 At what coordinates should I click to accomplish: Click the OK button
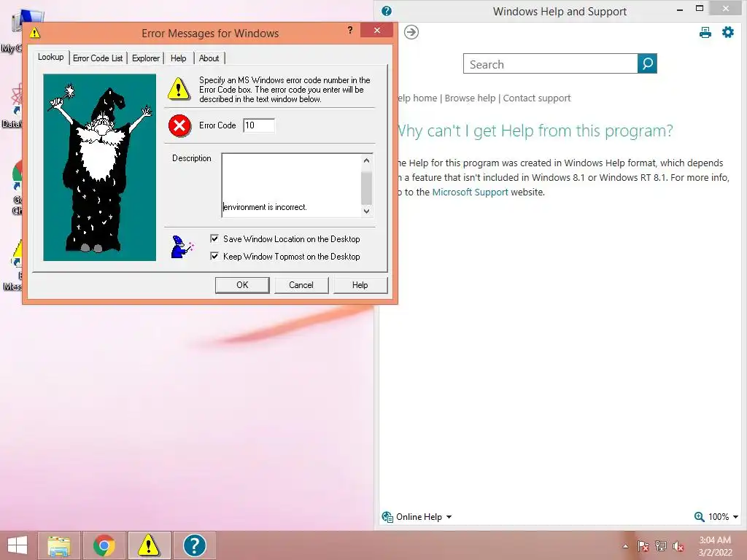click(x=242, y=285)
